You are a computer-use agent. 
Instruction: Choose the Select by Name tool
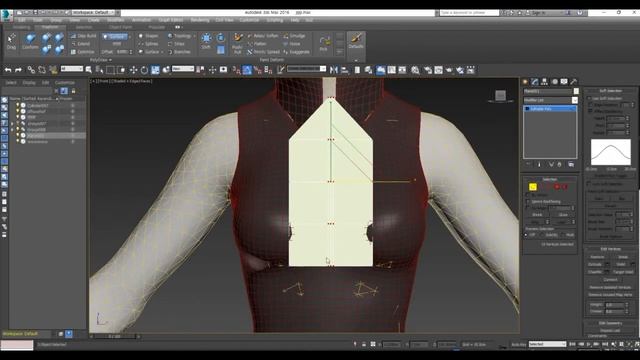[x=99, y=70]
